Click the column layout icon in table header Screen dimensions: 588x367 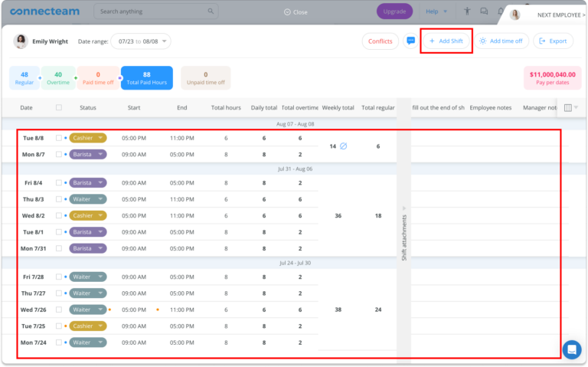[568, 108]
